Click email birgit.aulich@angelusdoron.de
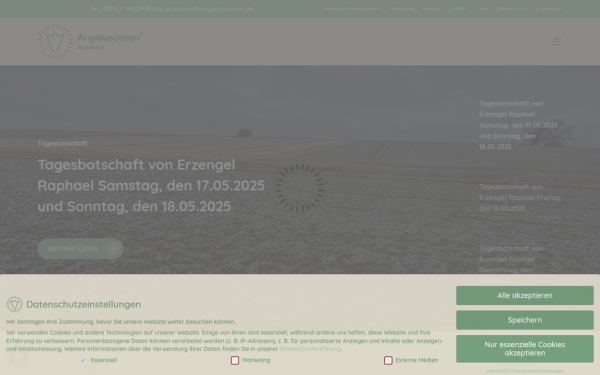The height and width of the screenshot is (375, 600). pyautogui.click(x=204, y=8)
